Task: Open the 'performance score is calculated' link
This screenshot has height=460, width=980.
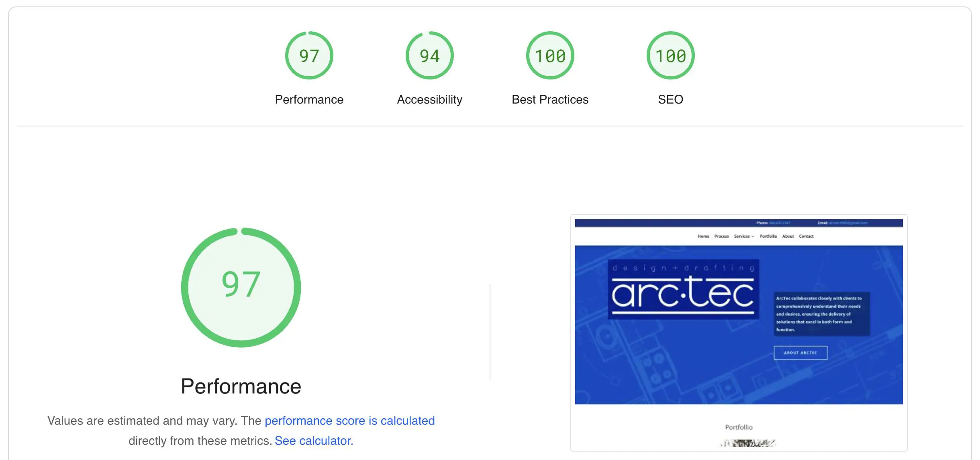Action: point(349,421)
